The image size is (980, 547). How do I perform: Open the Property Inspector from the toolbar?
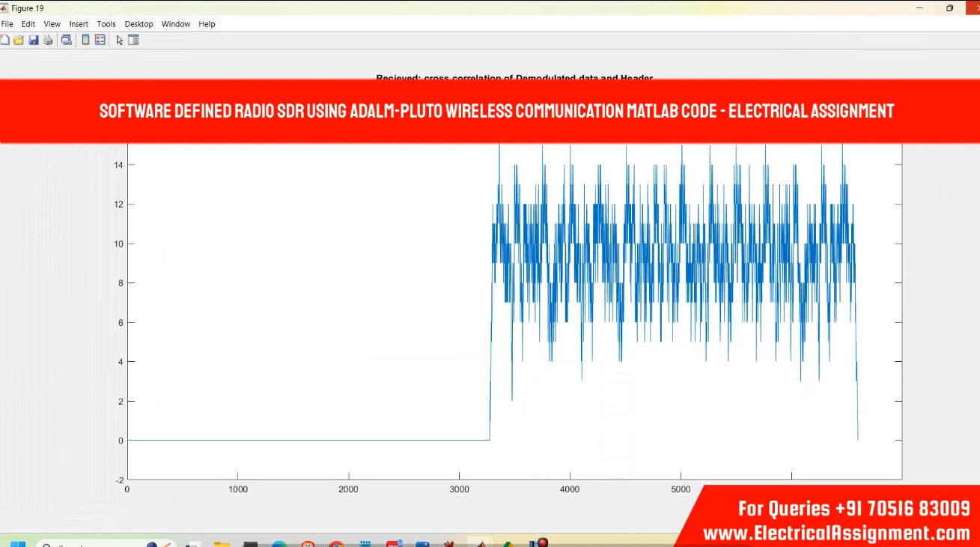click(x=133, y=40)
